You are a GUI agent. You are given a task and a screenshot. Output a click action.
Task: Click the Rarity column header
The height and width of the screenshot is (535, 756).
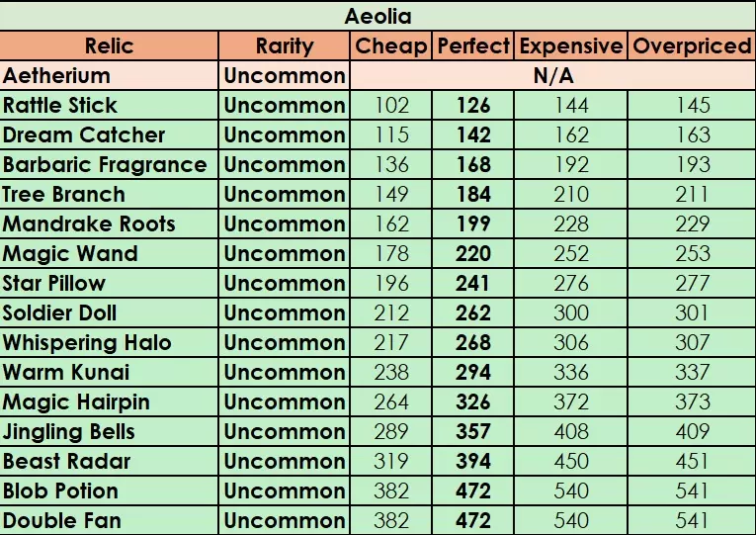point(285,45)
